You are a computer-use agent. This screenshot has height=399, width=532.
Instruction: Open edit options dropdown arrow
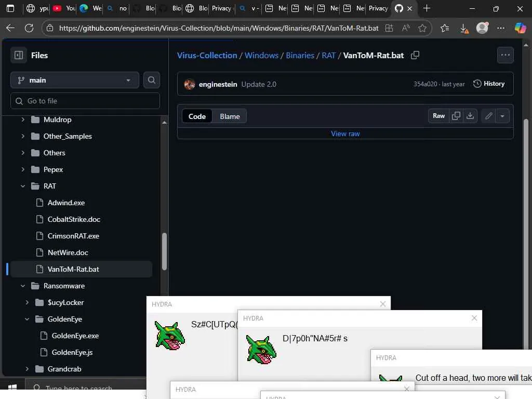pos(502,116)
